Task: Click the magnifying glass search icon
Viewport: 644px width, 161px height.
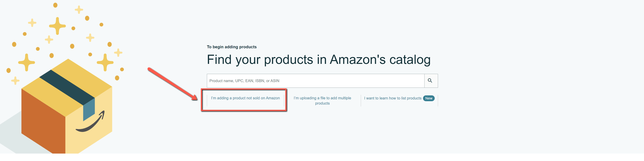Action: [430, 81]
